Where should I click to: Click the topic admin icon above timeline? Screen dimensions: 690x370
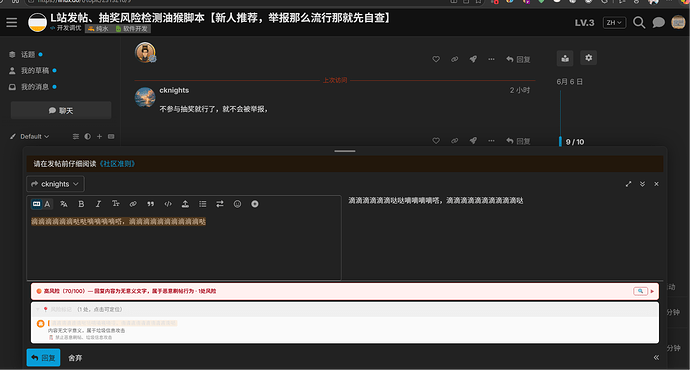click(565, 58)
